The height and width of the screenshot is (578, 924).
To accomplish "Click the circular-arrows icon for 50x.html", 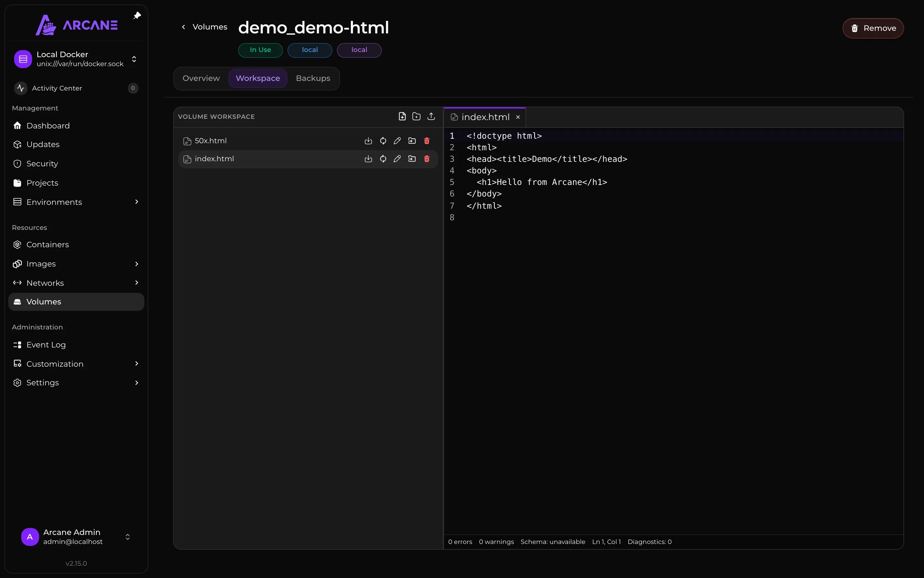I will point(383,141).
